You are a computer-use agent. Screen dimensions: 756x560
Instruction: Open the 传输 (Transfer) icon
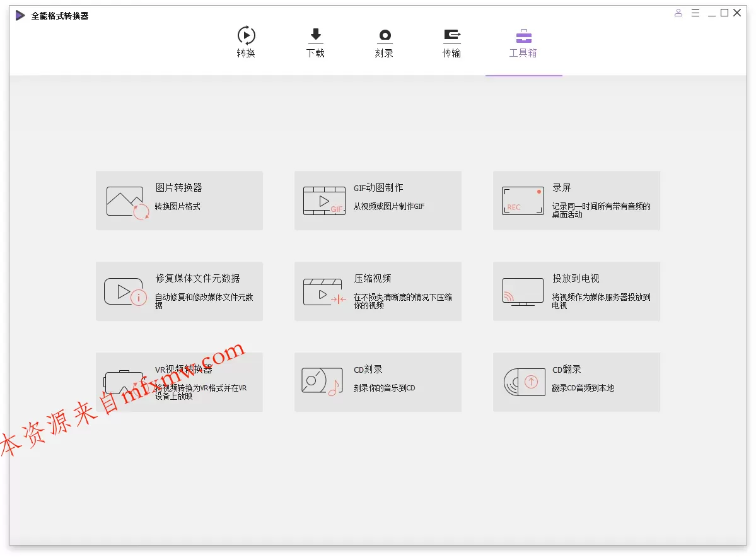451,36
